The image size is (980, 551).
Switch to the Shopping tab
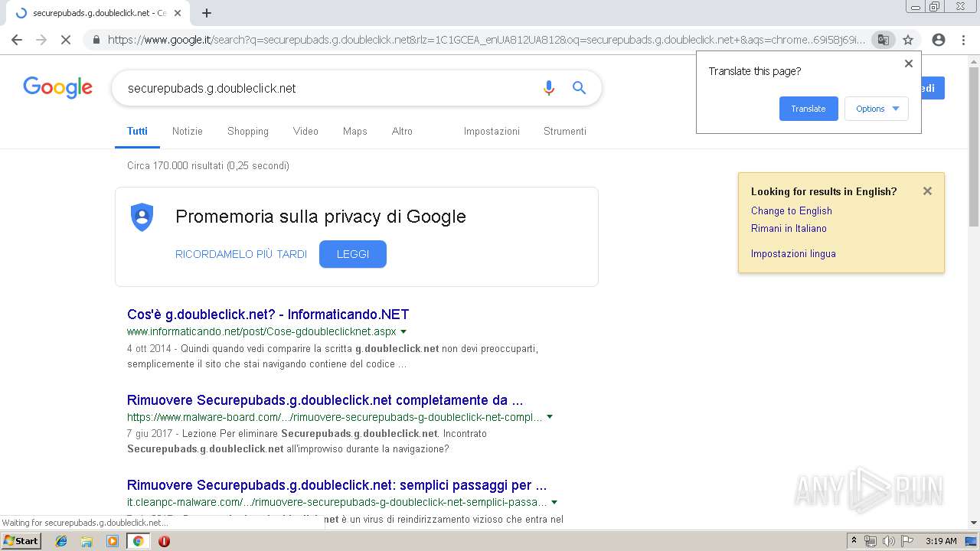pyautogui.click(x=248, y=132)
